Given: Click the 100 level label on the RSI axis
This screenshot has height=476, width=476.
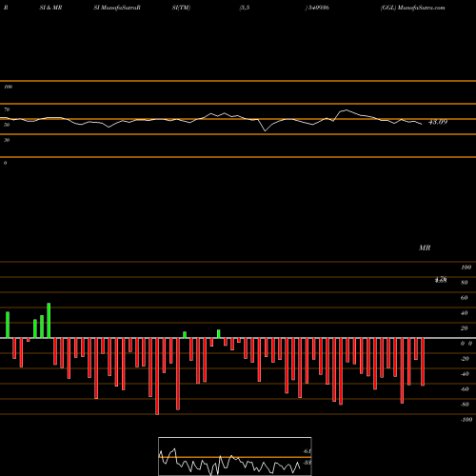Looking at the screenshot, I should click(x=8, y=87).
